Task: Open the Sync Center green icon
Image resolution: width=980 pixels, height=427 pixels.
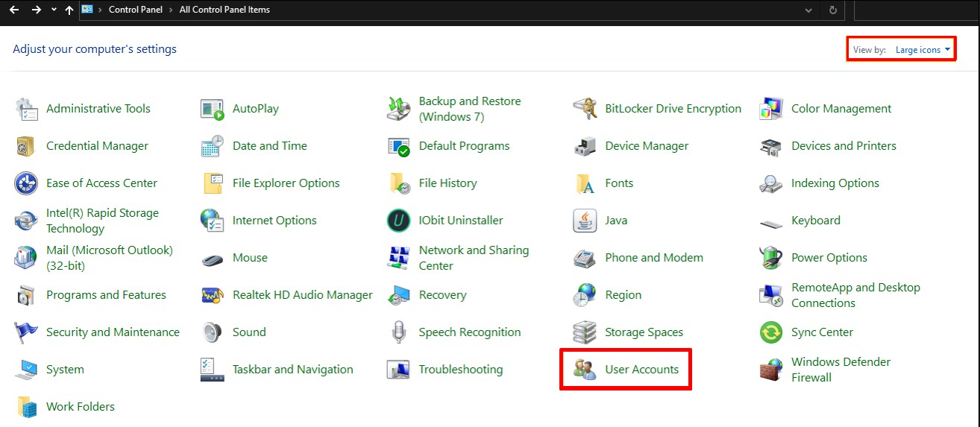Action: tap(771, 332)
